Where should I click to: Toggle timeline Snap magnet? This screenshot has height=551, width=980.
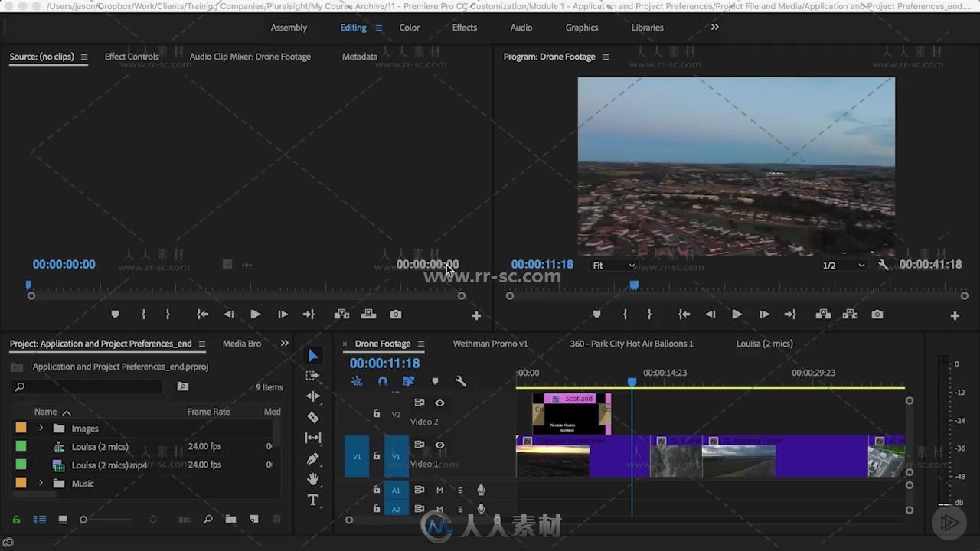point(383,381)
